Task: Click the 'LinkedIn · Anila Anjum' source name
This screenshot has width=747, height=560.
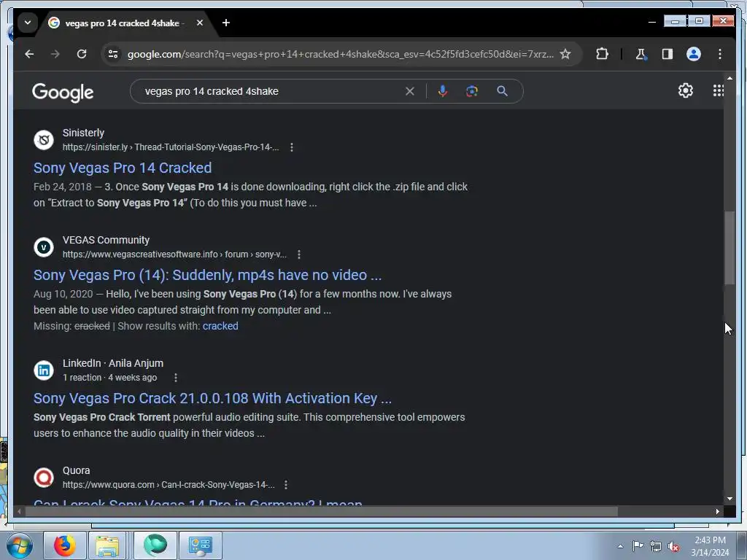Action: (113, 363)
